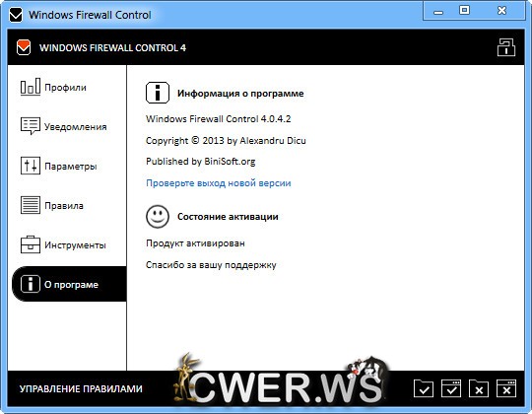This screenshot has width=532, height=414.
Task: Click the Уведомления speech bubble icon
Action: (x=31, y=126)
